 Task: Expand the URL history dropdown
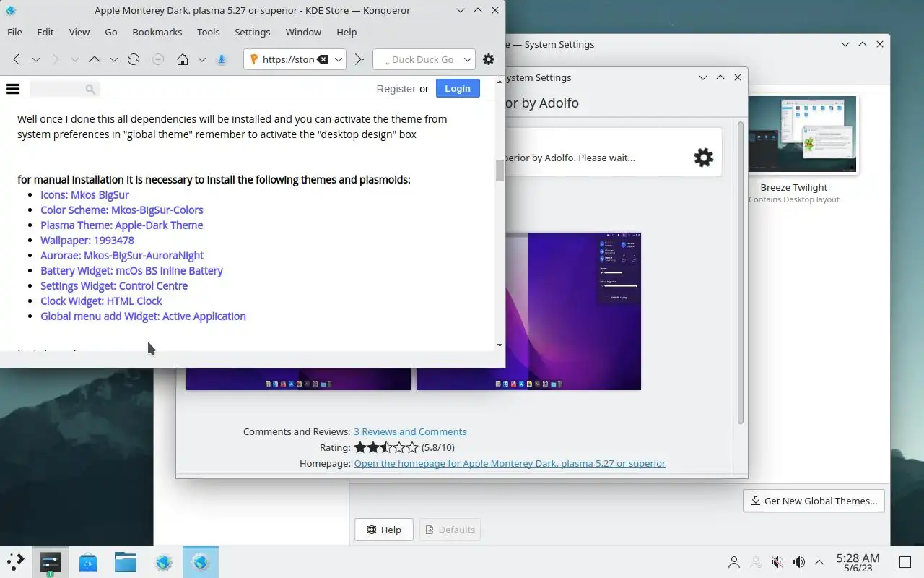click(338, 59)
